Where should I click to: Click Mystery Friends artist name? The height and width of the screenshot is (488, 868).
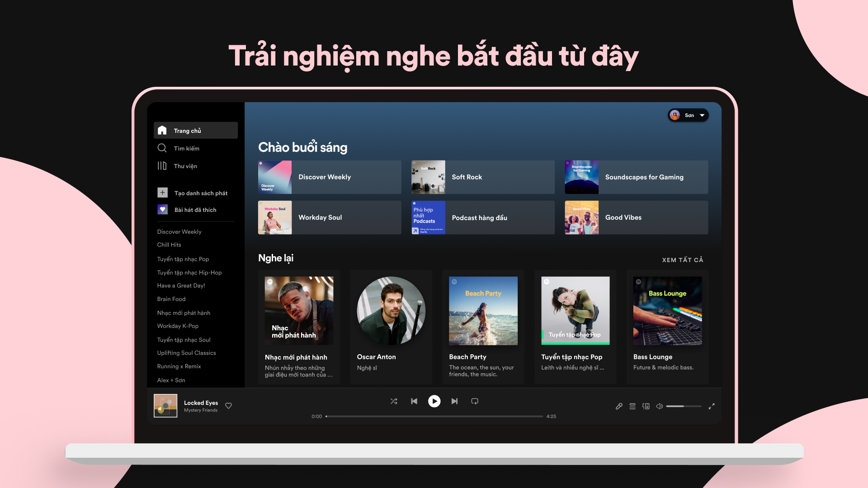(x=201, y=410)
